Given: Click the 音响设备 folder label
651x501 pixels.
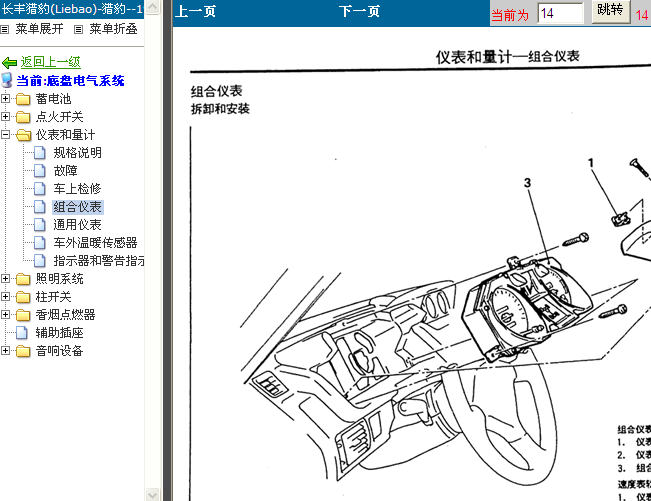Looking at the screenshot, I should pos(60,351).
